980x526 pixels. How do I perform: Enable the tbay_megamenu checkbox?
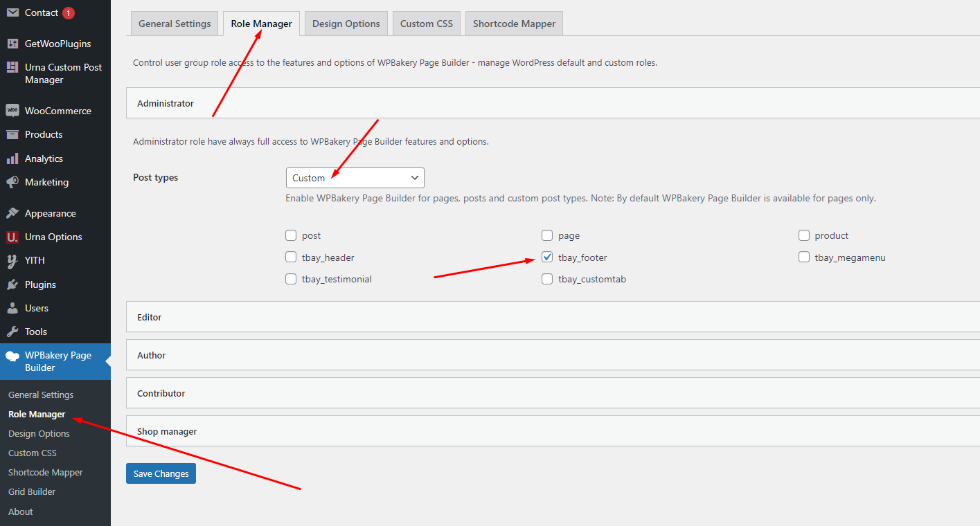pyautogui.click(x=804, y=257)
